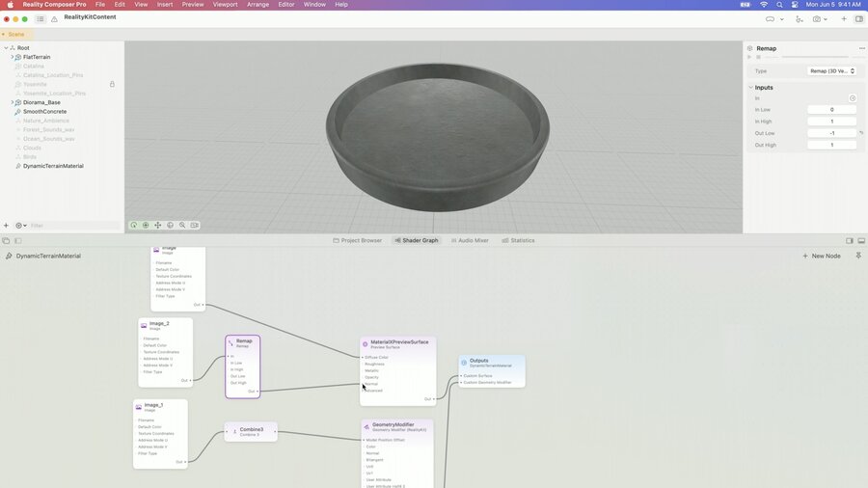Switch to the Audio Mixer tab

point(470,241)
